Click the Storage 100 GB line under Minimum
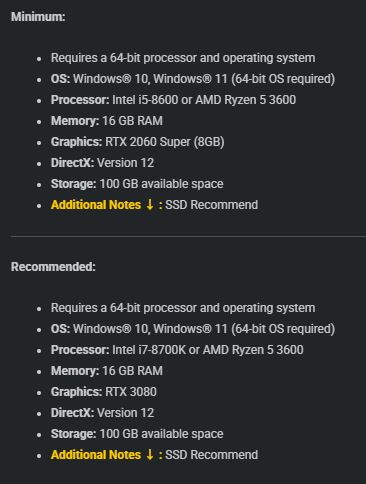 (137, 184)
